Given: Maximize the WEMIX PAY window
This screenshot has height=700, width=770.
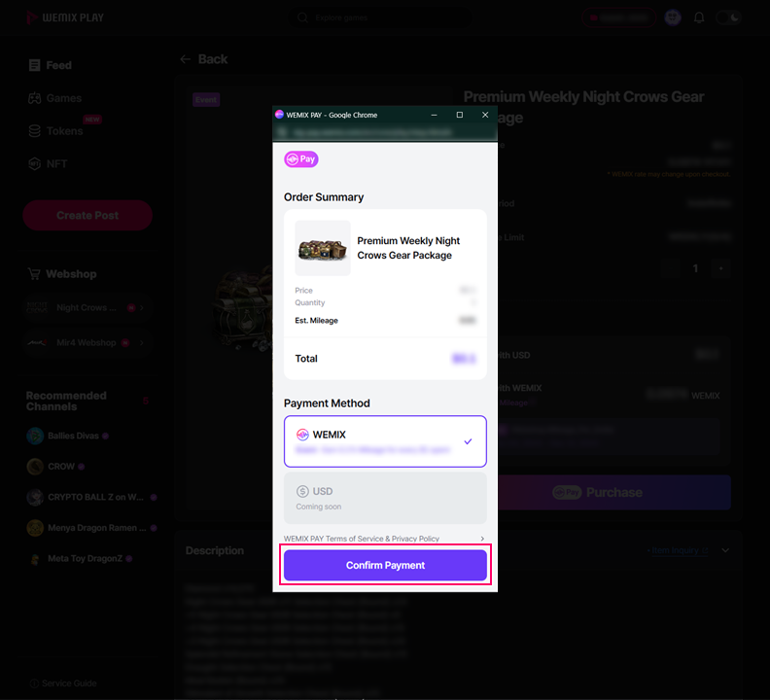Looking at the screenshot, I should [460, 115].
